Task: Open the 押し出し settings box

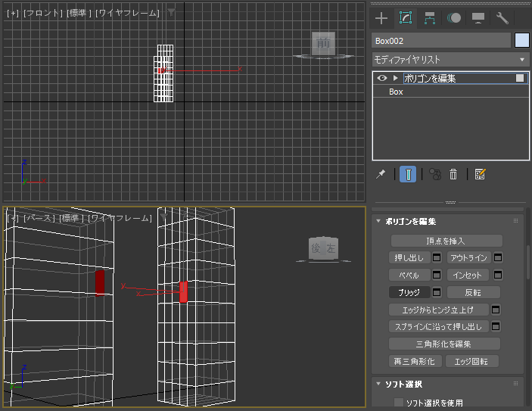Action: (437, 257)
